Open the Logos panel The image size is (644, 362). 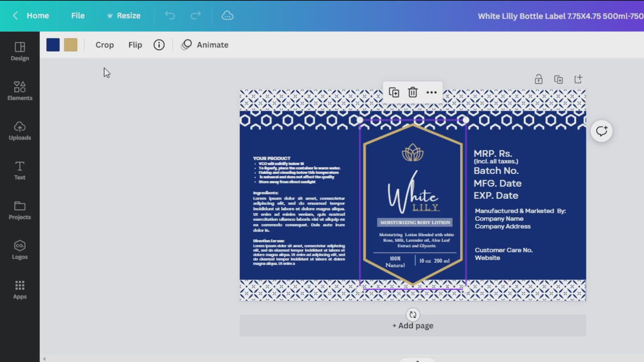pos(20,249)
